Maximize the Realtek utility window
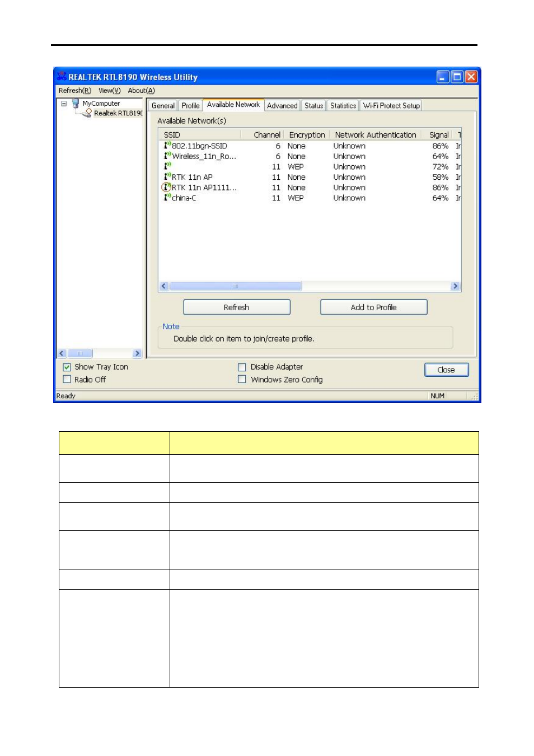Screen dimensions: 534x756 (457, 77)
